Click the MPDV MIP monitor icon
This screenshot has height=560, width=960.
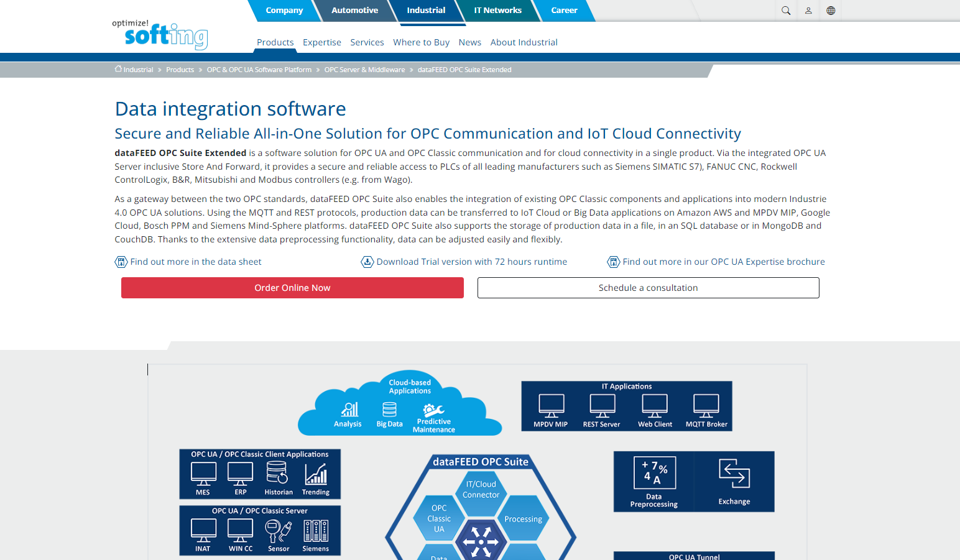552,406
